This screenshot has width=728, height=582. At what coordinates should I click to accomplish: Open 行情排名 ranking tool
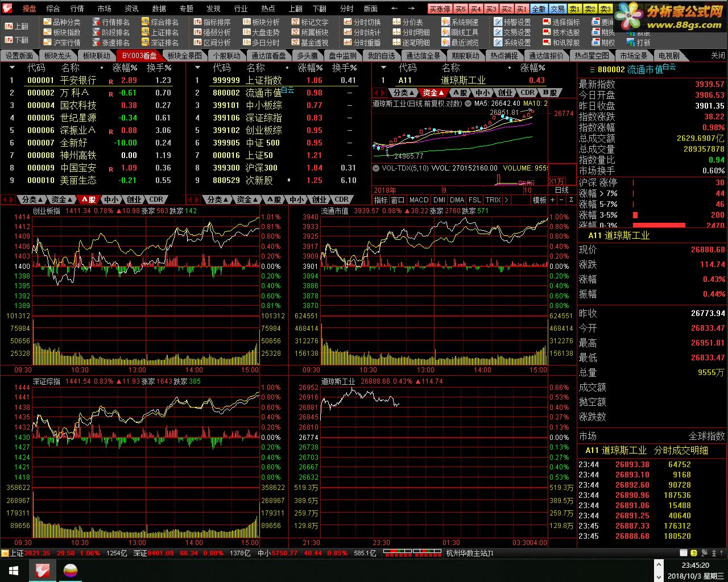coord(111,22)
